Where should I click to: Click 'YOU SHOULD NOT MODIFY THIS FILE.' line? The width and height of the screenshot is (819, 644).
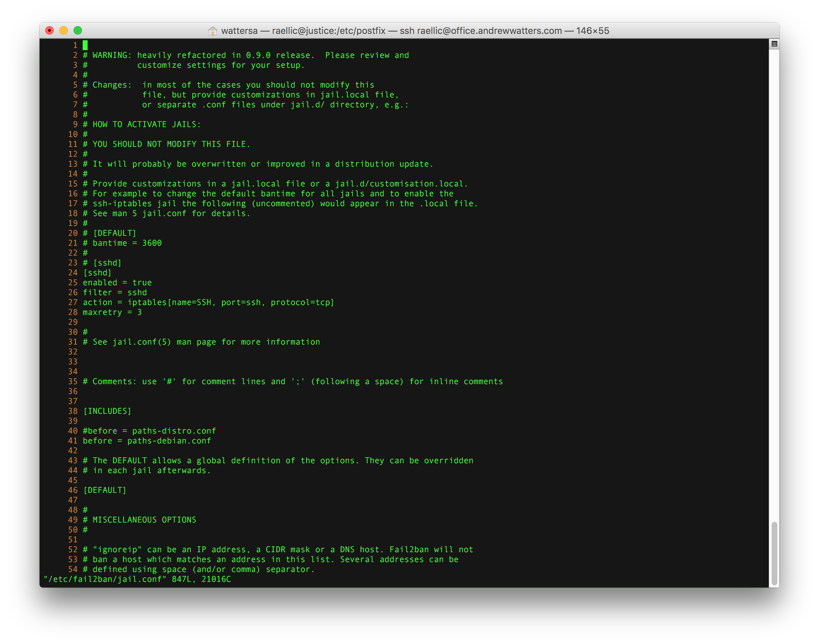click(x=166, y=144)
